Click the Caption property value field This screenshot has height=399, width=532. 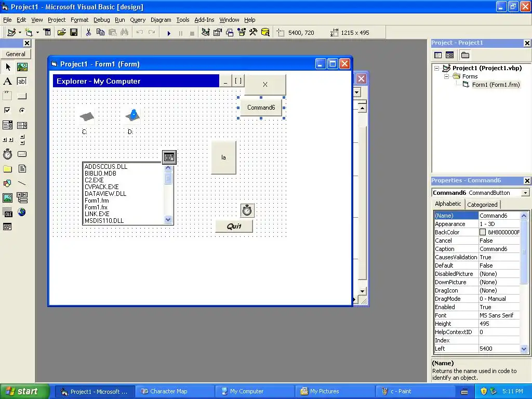point(499,249)
